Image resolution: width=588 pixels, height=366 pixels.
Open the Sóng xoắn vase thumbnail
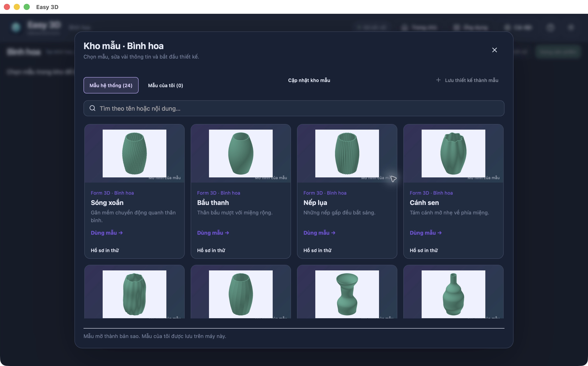coord(134,154)
